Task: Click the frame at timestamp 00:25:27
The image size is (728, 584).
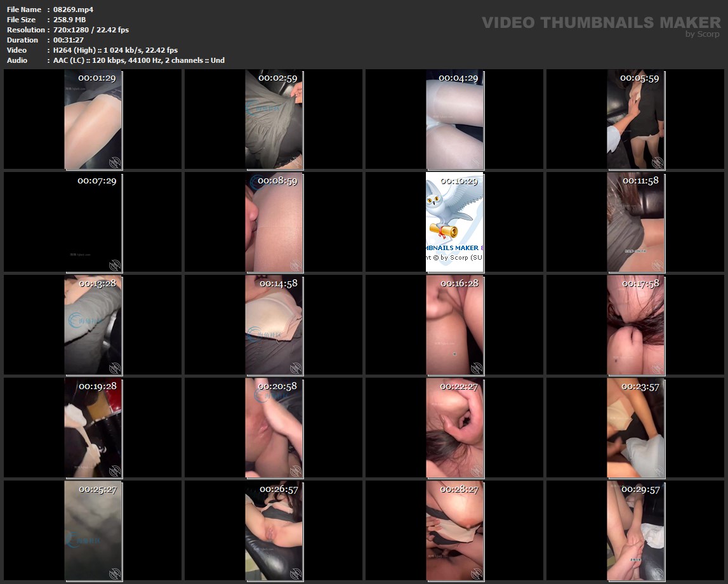Action: click(93, 531)
